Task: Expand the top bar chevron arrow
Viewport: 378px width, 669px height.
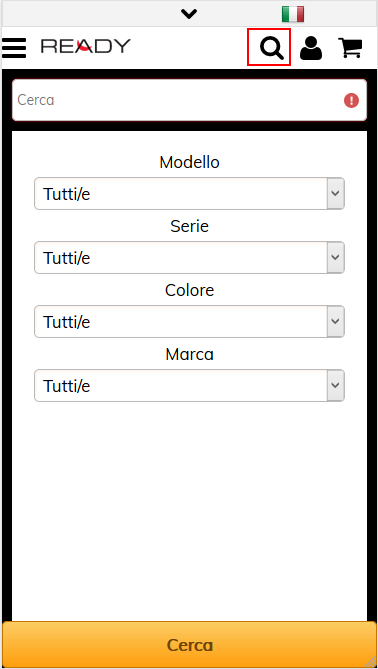Action: click(189, 14)
